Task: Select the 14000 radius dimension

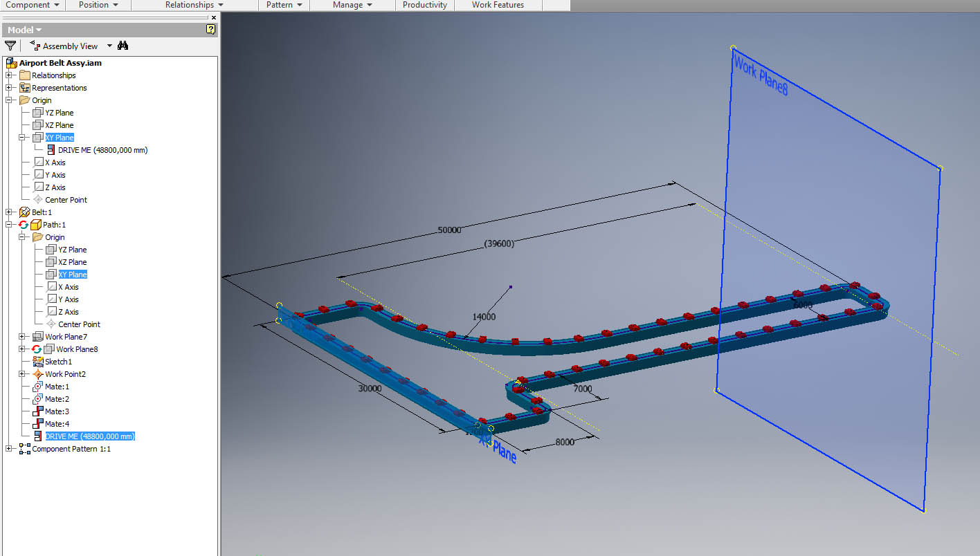Action: coord(484,317)
